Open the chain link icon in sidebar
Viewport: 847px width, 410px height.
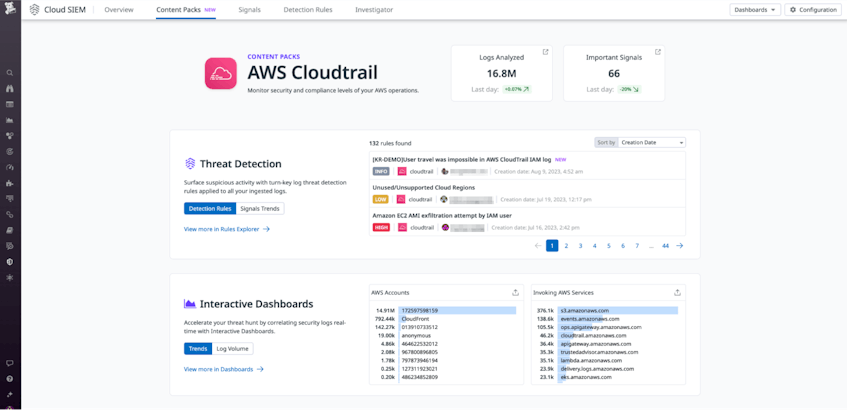pos(10,214)
